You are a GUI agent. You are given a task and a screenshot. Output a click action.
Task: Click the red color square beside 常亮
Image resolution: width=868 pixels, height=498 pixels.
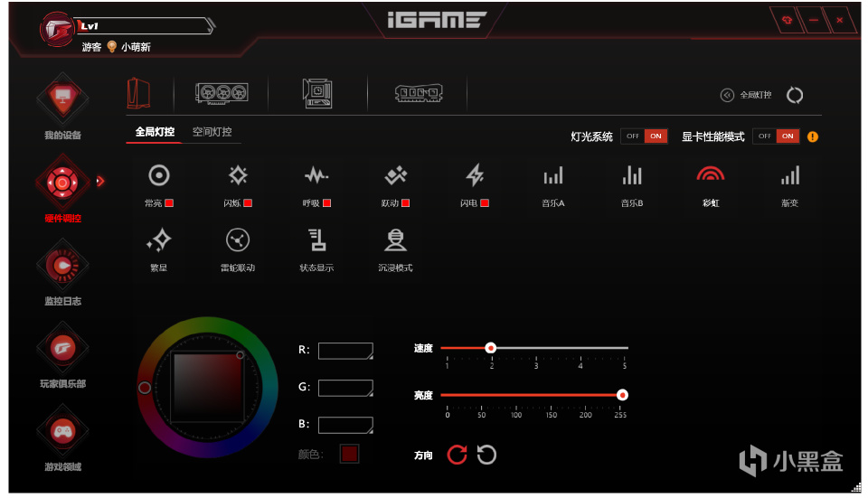pos(169,203)
